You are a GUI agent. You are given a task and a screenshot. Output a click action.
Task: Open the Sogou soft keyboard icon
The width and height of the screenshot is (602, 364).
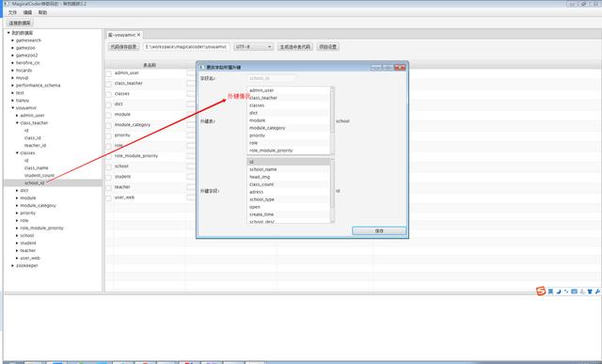(x=574, y=292)
